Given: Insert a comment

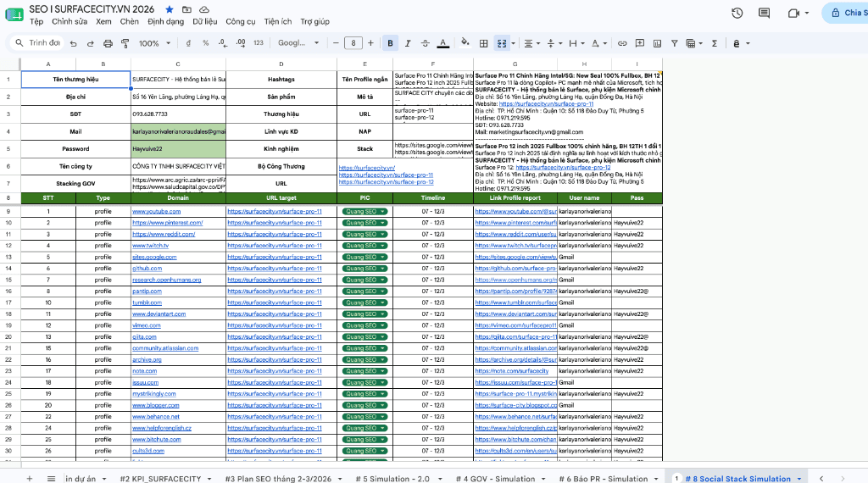Looking at the screenshot, I should pos(640,43).
